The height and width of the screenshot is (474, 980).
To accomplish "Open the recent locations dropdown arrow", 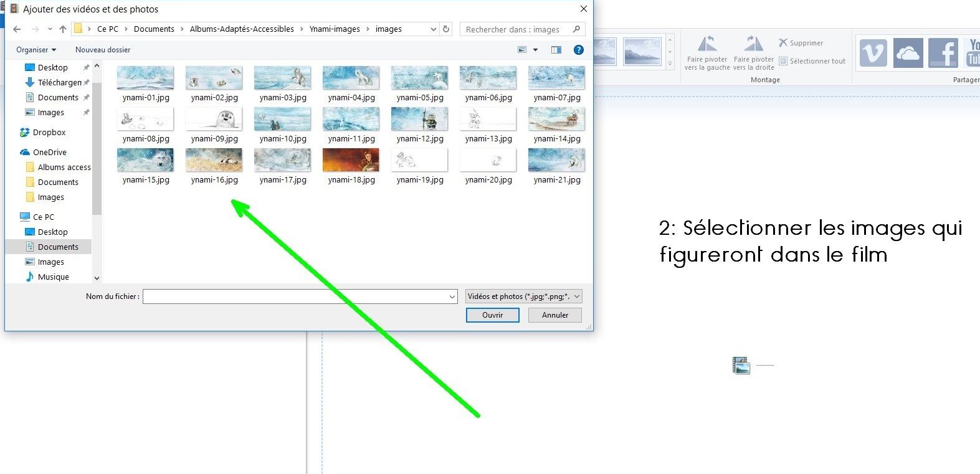I will click(x=50, y=29).
